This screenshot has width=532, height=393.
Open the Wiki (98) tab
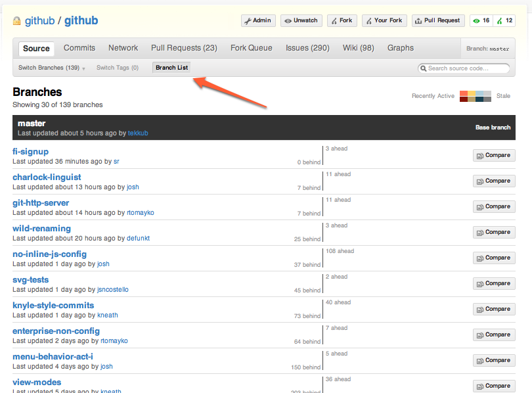(x=359, y=48)
